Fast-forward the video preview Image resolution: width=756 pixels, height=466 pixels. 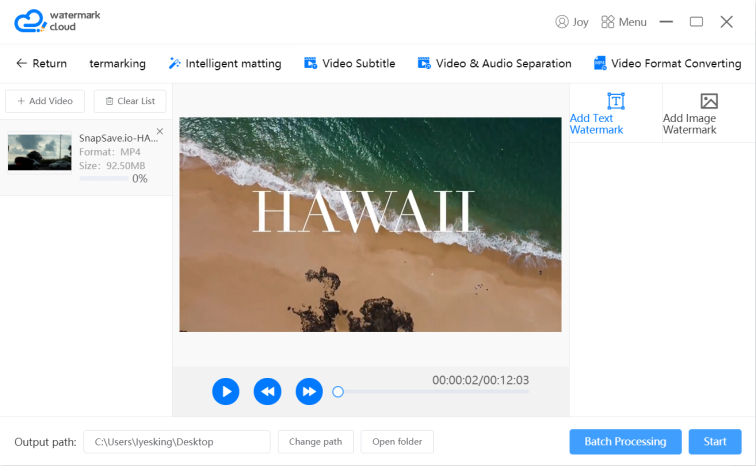pyautogui.click(x=309, y=391)
